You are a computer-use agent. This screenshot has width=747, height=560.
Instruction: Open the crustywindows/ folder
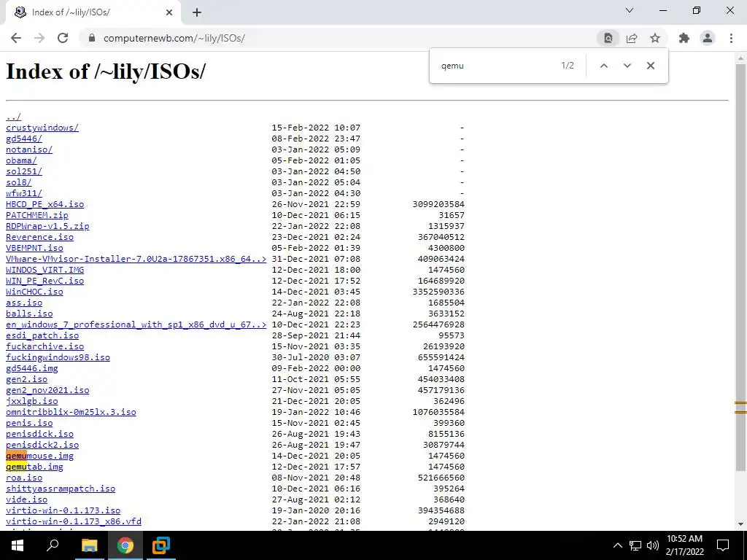click(42, 128)
